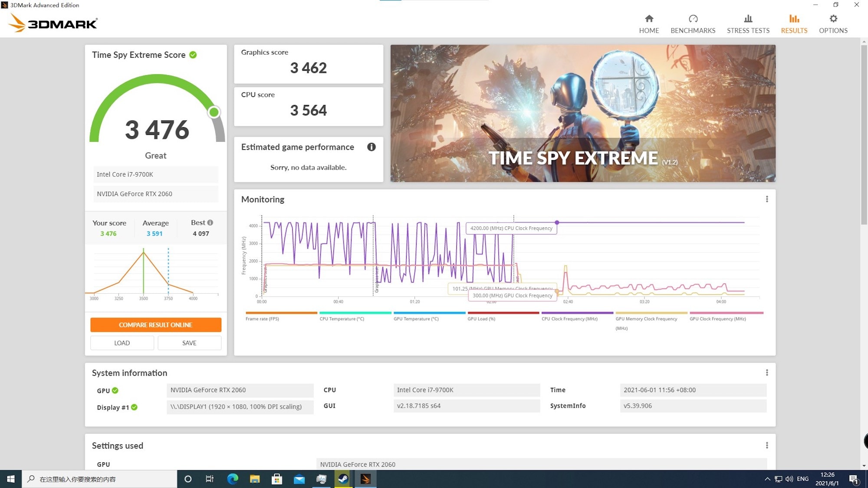
Task: Toggle GPU Memory Clock Frequency legend series
Action: point(651,321)
